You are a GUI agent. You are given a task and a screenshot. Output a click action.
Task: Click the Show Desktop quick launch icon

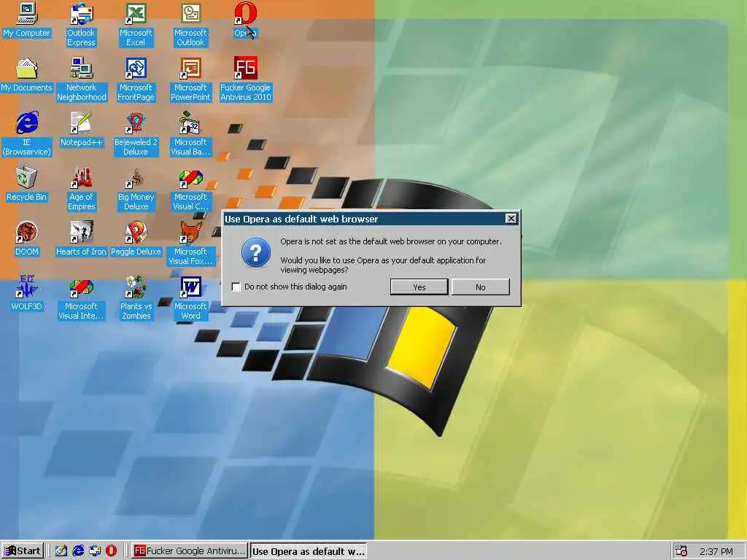click(x=61, y=551)
